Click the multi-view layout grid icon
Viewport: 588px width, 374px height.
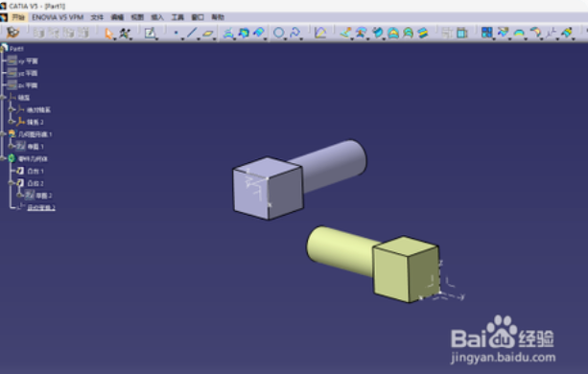pos(486,33)
